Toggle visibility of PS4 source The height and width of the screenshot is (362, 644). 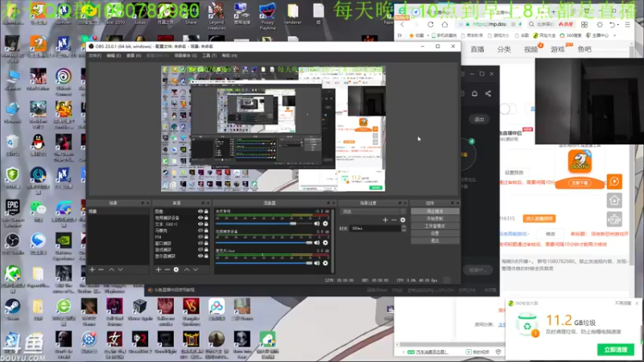200,237
